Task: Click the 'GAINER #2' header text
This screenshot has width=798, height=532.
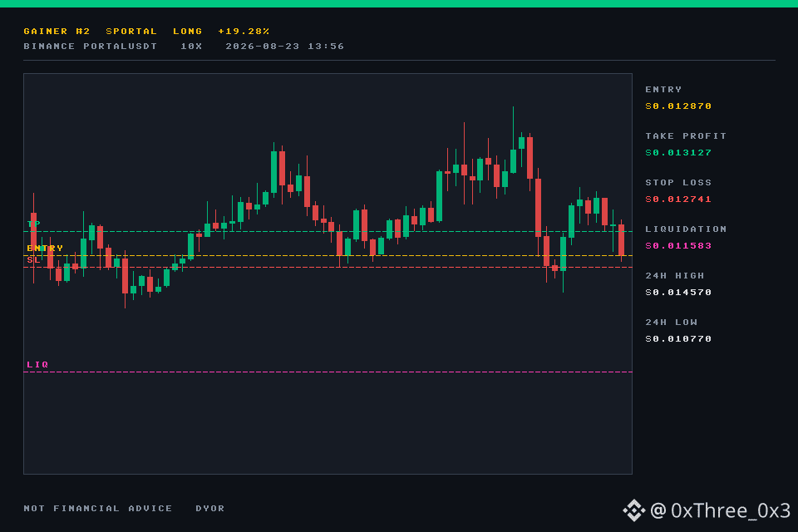Action: pos(57,31)
